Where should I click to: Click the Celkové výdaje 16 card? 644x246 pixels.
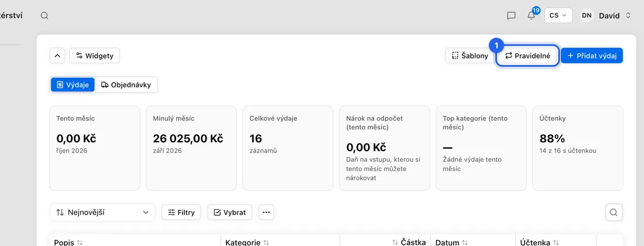pyautogui.click(x=288, y=148)
